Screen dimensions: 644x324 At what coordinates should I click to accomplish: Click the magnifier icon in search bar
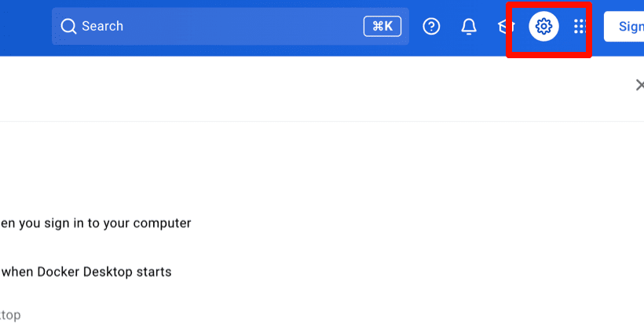[x=68, y=26]
